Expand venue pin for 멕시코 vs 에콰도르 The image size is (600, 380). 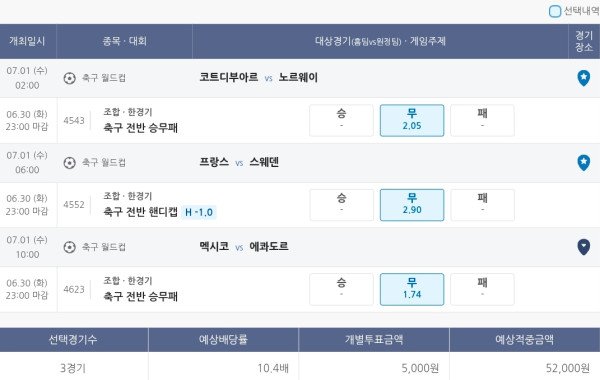click(583, 247)
